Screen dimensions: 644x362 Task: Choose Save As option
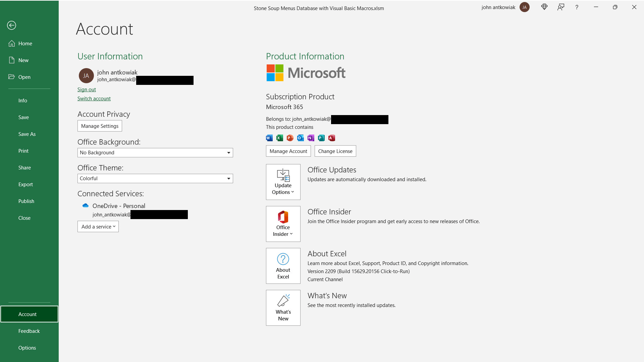(x=29, y=134)
